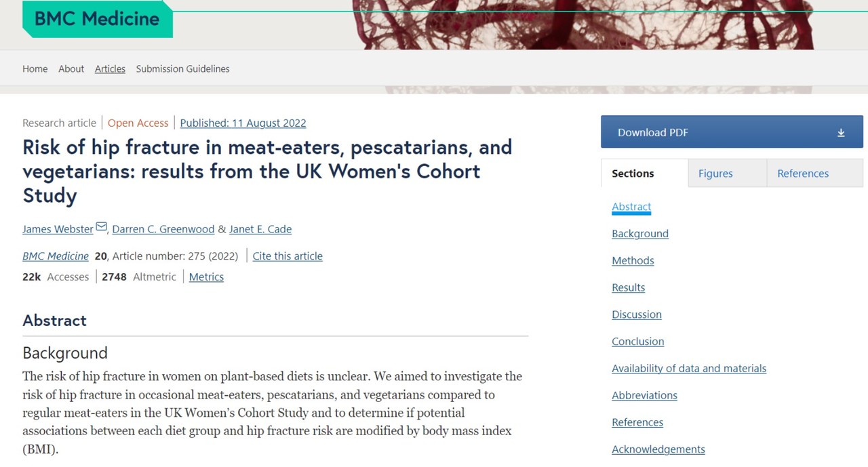Switch to the References tab
Viewport: 868px width, 467px height.
point(803,174)
